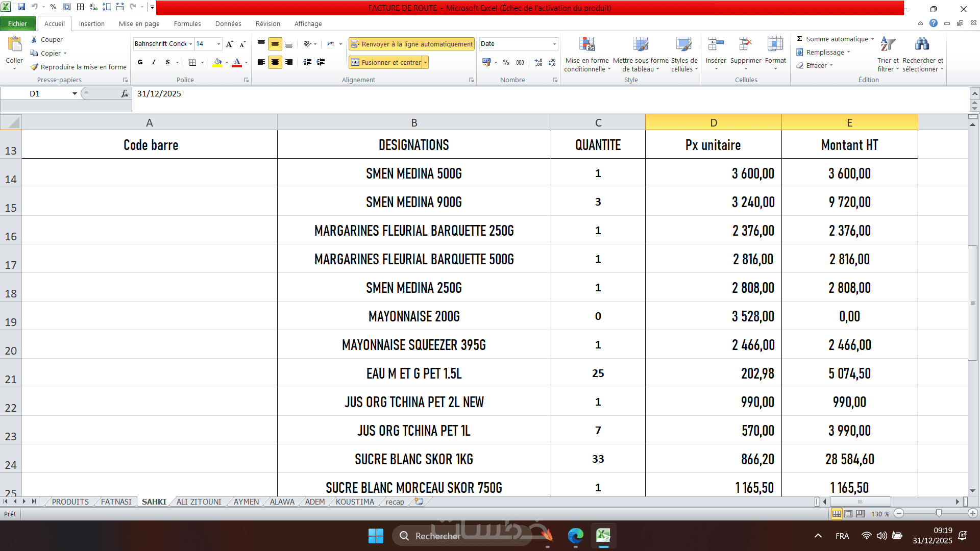This screenshot has width=980, height=551.
Task: Click the Effacer button
Action: 816,65
